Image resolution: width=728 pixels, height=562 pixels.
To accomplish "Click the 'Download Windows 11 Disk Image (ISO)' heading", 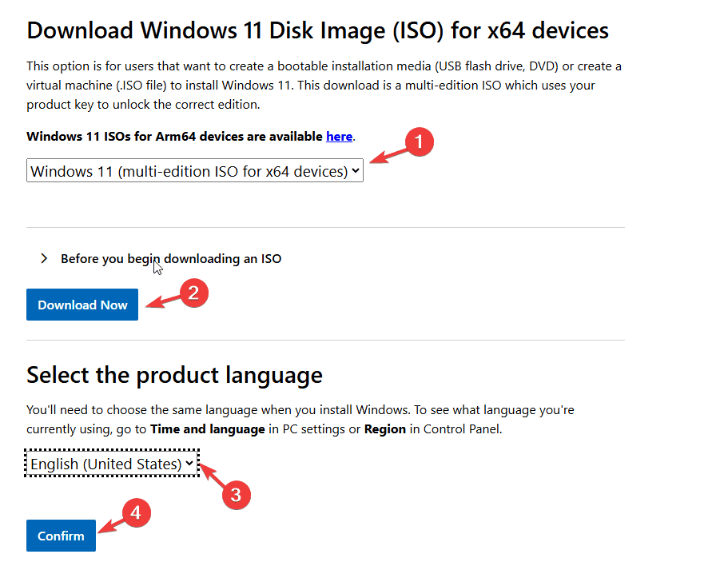I will point(317,30).
